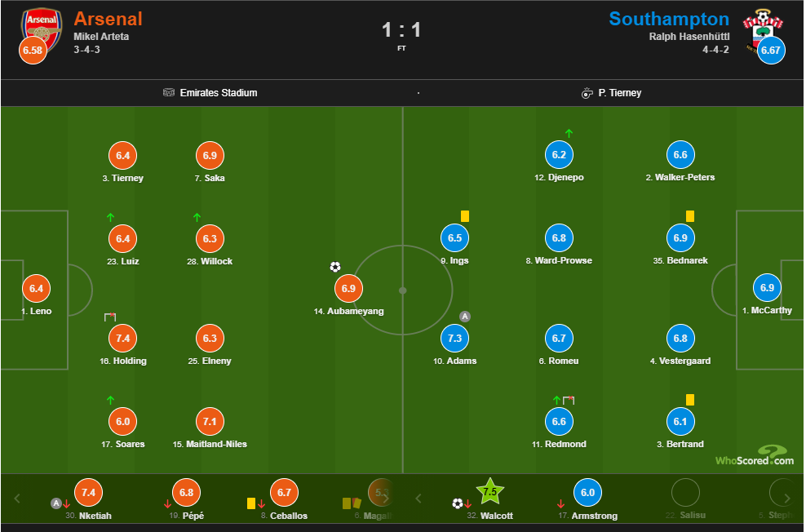Expand Arsenal substitutes with the left chevron
806x532 pixels.
point(17,498)
